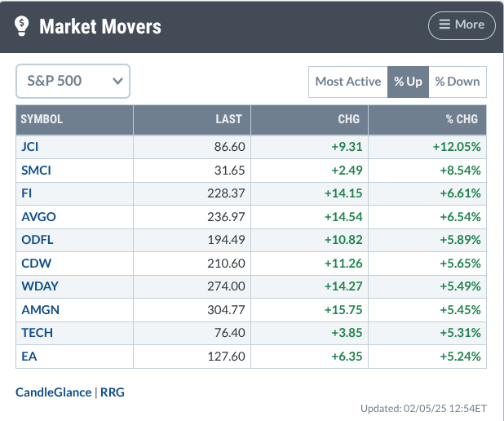Click ODFL change value +10.82
The width and height of the screenshot is (504, 421).
point(343,240)
